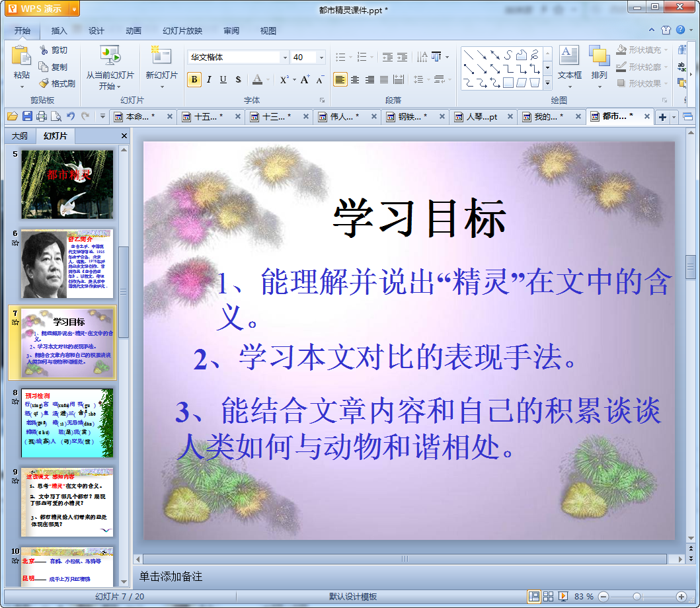
Task: Increase font size with A+ icon
Action: tap(305, 80)
